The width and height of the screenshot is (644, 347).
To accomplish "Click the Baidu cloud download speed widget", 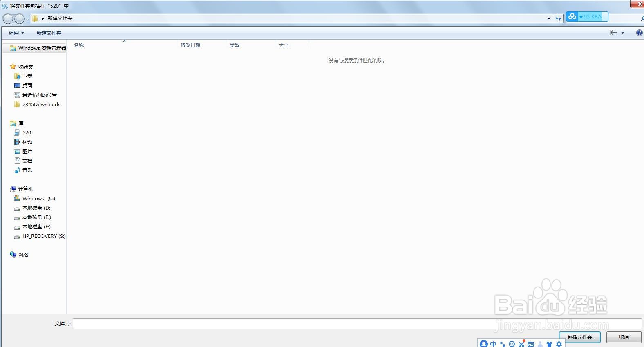I will point(587,17).
